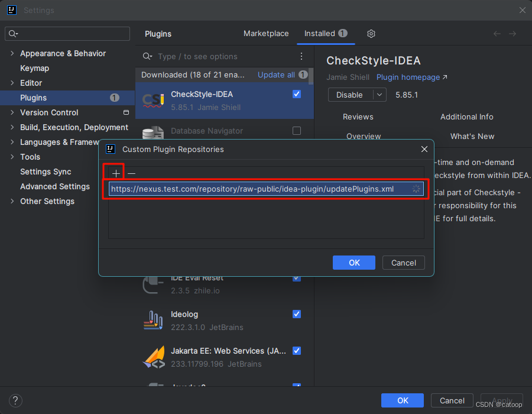Click the Settings window Cancel button
Viewport: 532px width, 414px height.
click(452, 400)
